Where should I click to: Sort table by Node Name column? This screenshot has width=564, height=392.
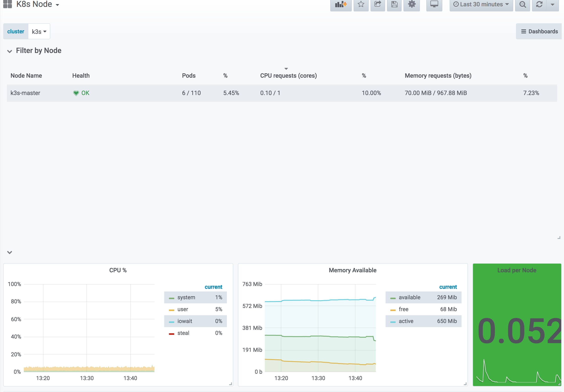(26, 76)
